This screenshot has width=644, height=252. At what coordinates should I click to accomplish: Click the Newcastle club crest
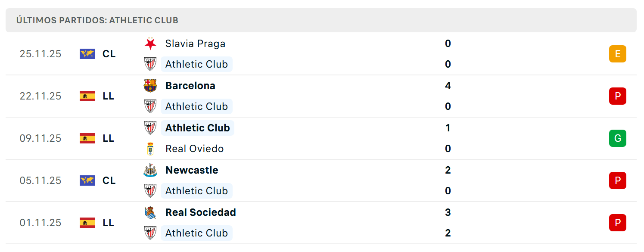[150, 170]
